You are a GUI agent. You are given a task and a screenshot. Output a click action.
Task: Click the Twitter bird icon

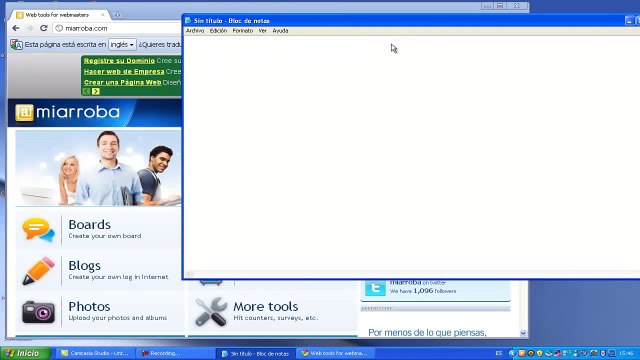(375, 287)
